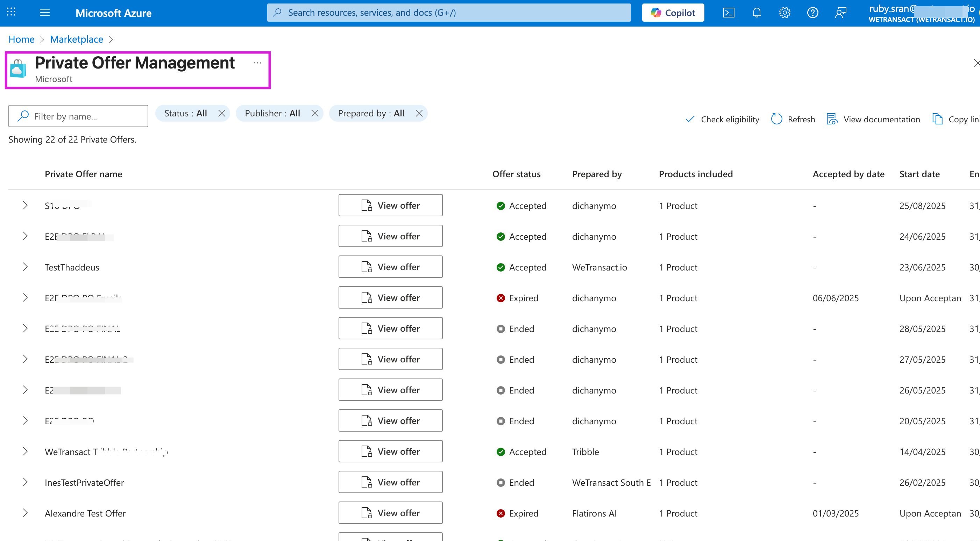Click inside the Filter by name field
Image resolution: width=980 pixels, height=541 pixels.
coord(78,116)
